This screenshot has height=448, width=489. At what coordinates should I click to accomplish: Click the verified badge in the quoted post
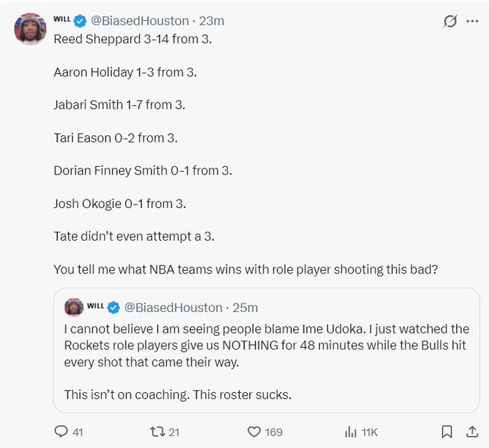click(x=114, y=307)
